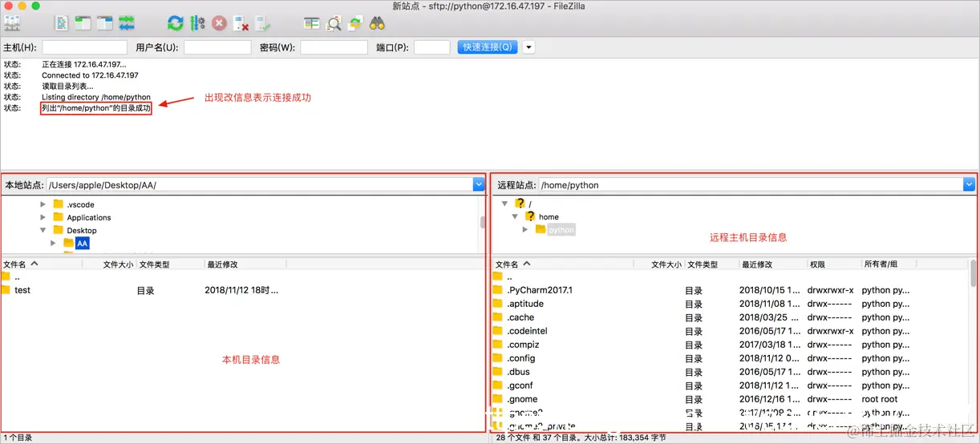
Task: Expand the AA folder in local tree
Action: (x=54, y=243)
